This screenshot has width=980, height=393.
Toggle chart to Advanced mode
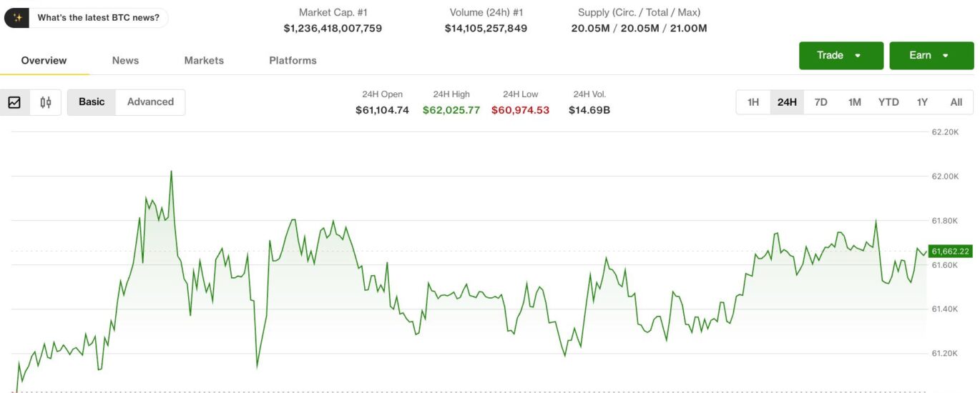[150, 102]
